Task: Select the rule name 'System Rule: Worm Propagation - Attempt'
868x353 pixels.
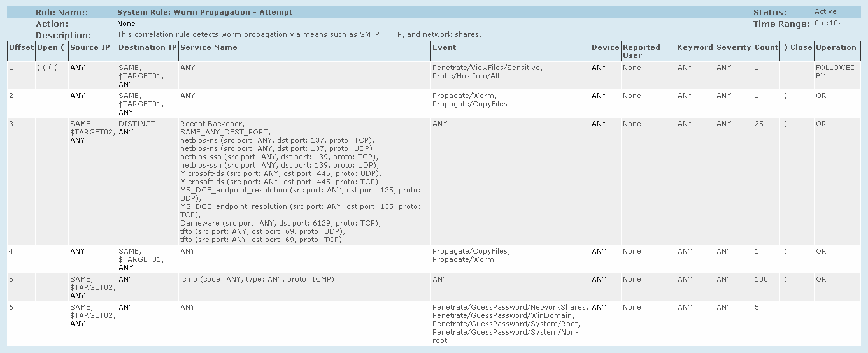Action: pos(205,12)
